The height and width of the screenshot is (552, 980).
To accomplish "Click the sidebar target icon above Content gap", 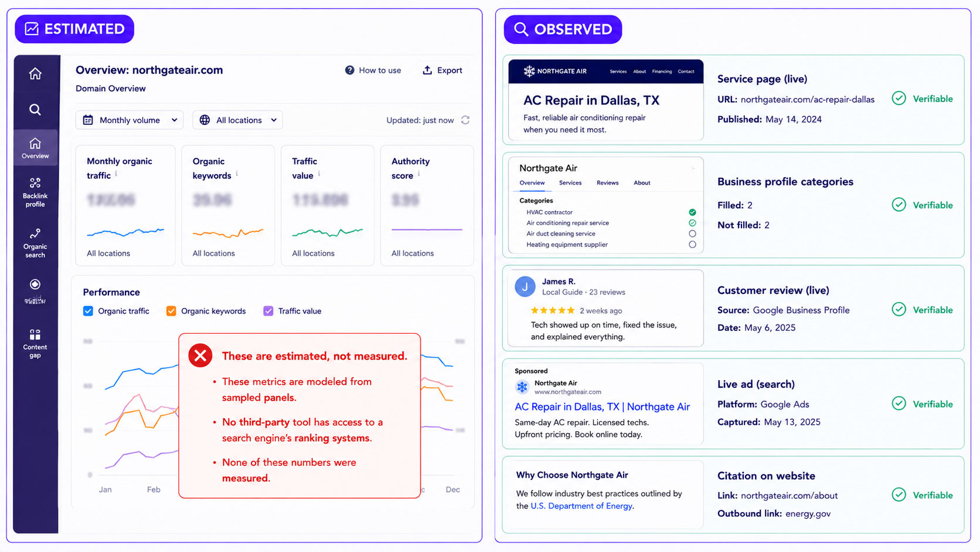I will (x=35, y=285).
